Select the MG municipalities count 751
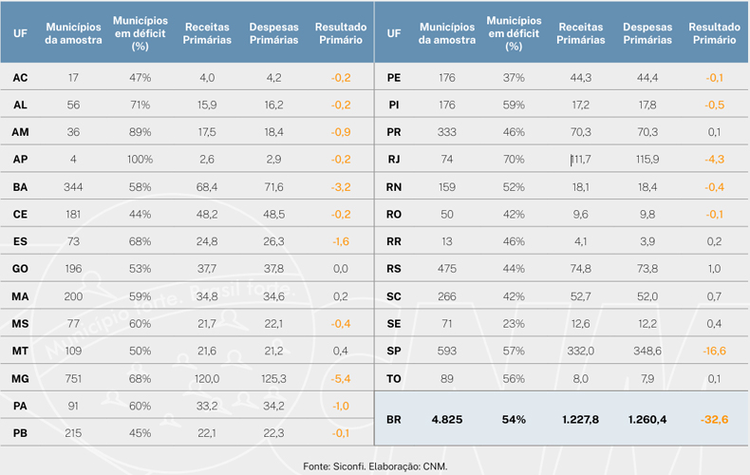Image resolution: width=750 pixels, height=475 pixels. click(73, 379)
